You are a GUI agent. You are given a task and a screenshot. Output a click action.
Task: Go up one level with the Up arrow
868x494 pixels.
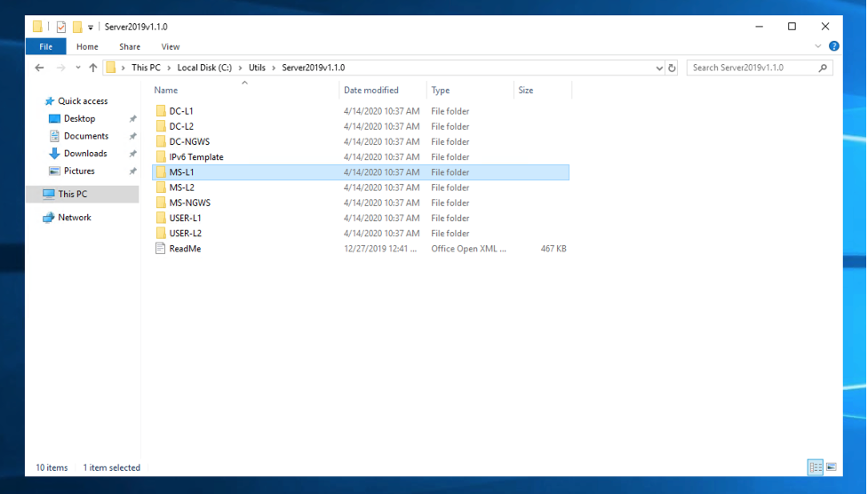pos(93,68)
